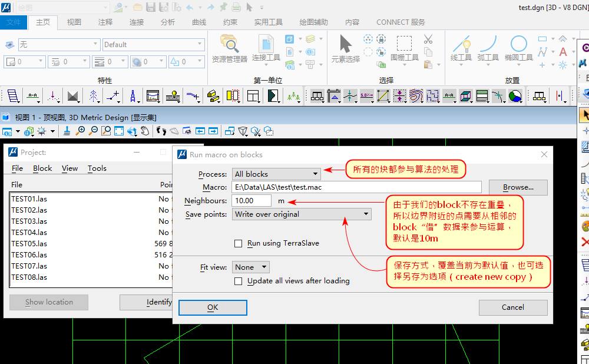This screenshot has width=589, height=364.
Task: Click the Neighbours 10.00 input field
Action: coord(252,201)
